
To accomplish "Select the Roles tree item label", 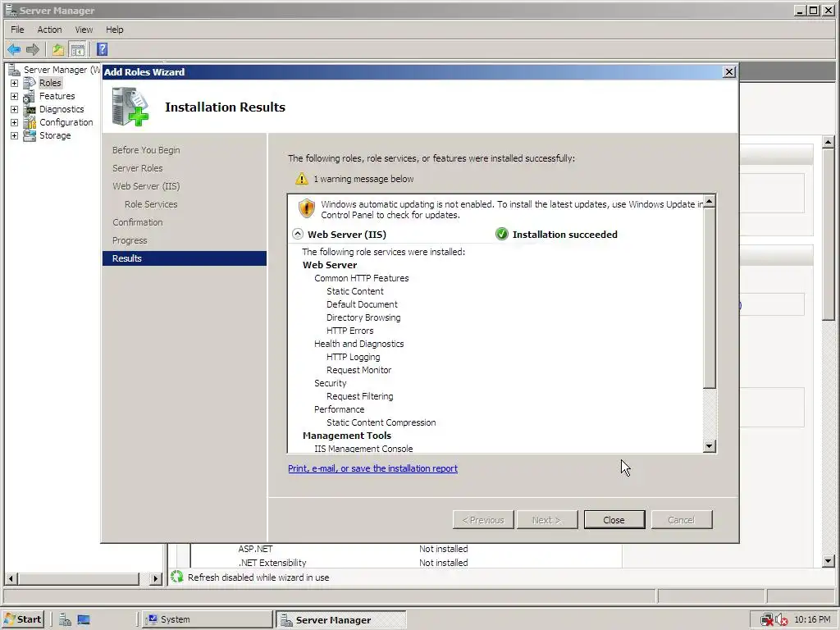I will click(50, 83).
